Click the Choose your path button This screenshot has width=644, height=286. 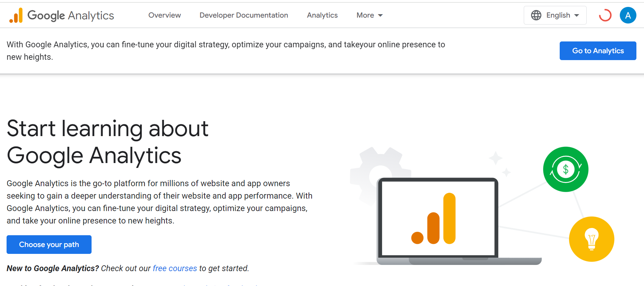[49, 245]
